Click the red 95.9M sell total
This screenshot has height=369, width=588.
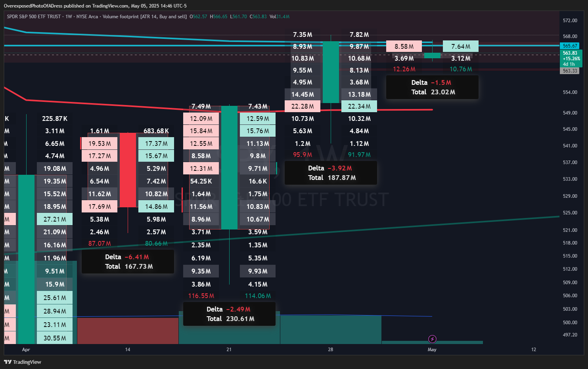pos(303,155)
